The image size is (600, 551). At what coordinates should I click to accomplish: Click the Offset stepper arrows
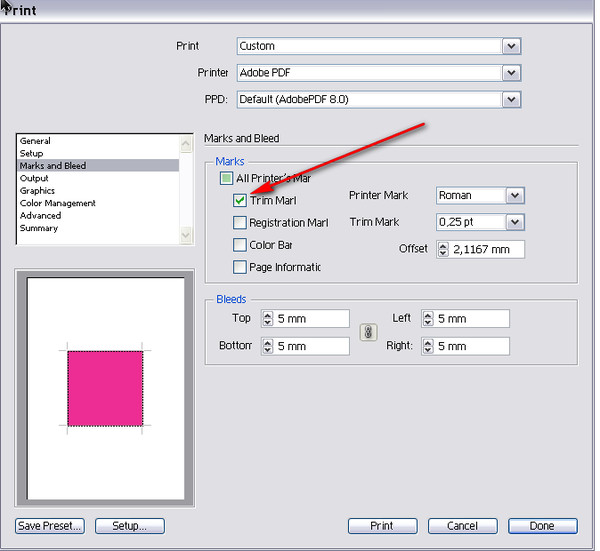coord(443,249)
